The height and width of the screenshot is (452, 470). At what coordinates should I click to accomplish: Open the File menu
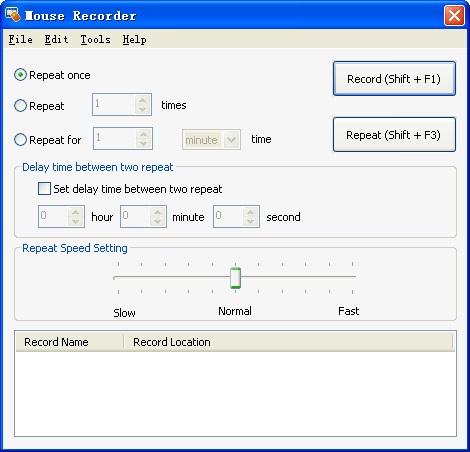click(21, 39)
